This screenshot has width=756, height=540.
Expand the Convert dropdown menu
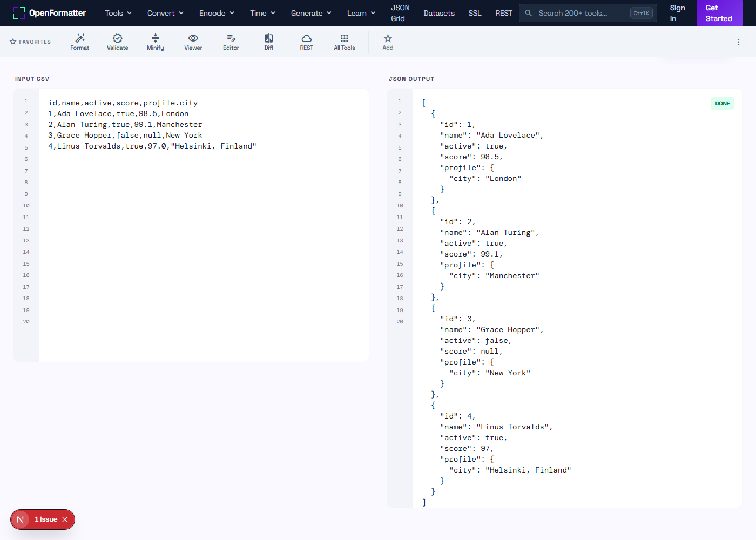click(x=166, y=13)
